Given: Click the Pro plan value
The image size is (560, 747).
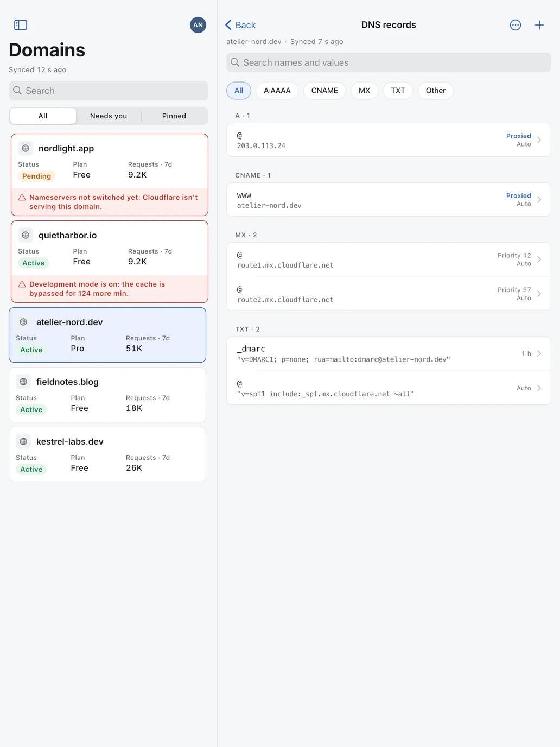Looking at the screenshot, I should [78, 349].
